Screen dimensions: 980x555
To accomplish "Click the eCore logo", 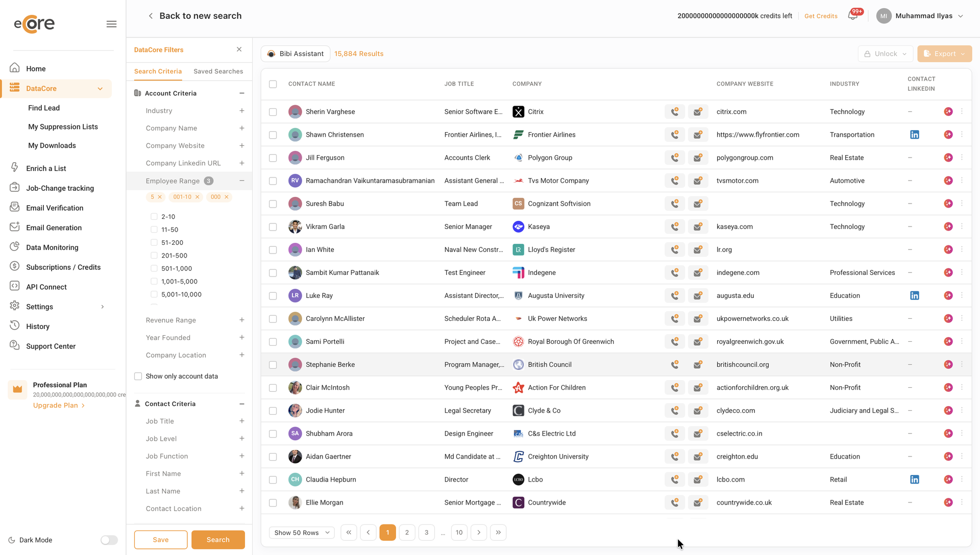I will point(34,24).
